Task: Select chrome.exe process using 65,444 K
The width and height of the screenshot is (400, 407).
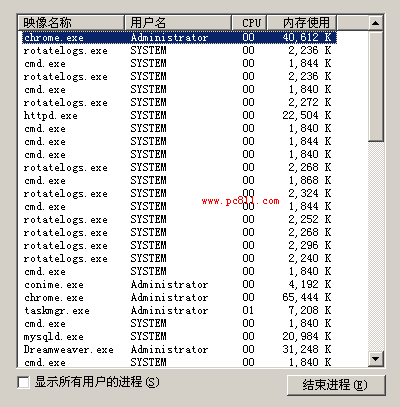Action: pyautogui.click(x=177, y=297)
